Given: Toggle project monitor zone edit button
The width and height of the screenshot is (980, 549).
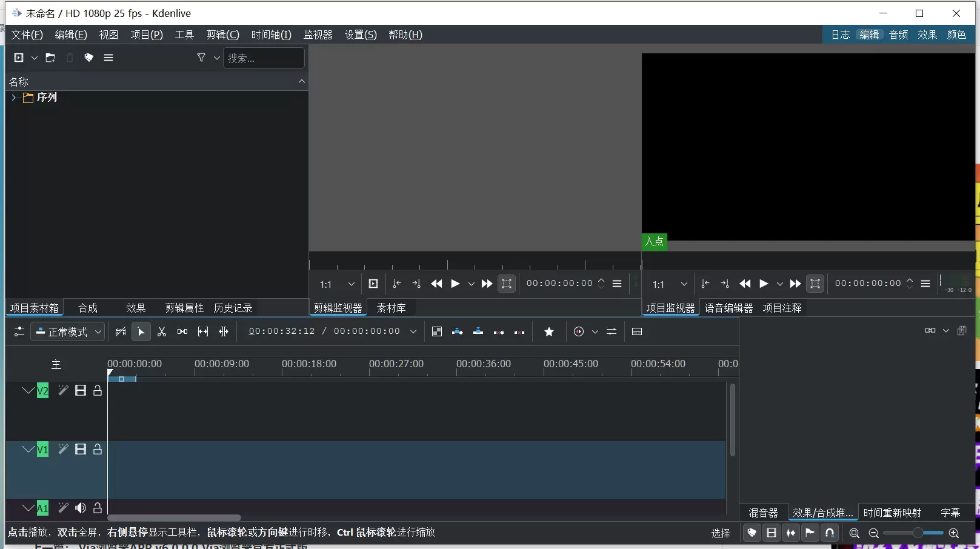Looking at the screenshot, I should pos(815,284).
